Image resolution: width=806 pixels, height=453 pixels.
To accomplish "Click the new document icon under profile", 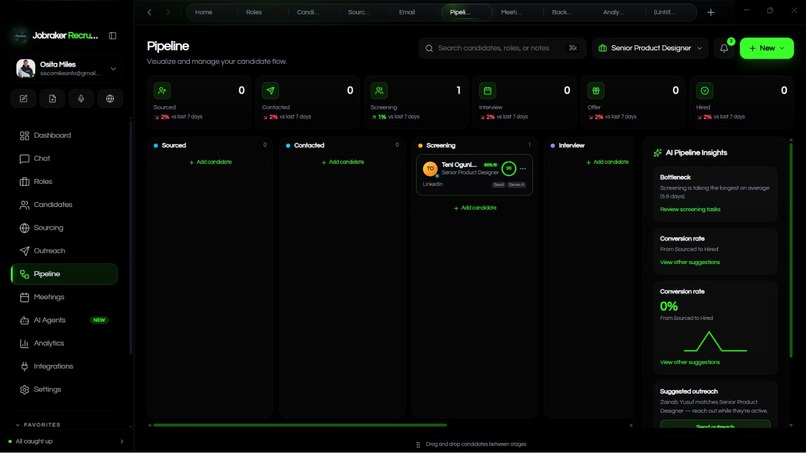I will 52,99.
